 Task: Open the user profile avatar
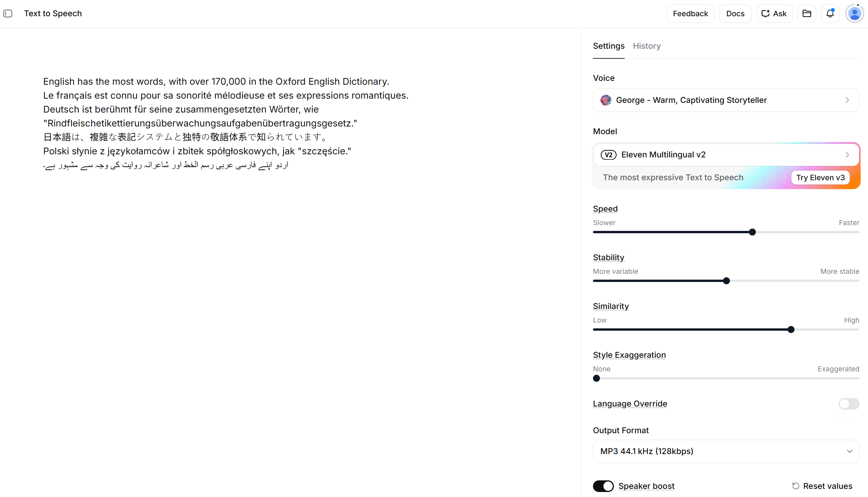854,14
